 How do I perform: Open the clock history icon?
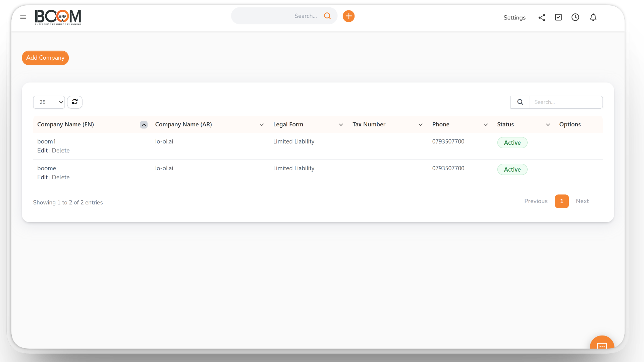click(x=575, y=17)
